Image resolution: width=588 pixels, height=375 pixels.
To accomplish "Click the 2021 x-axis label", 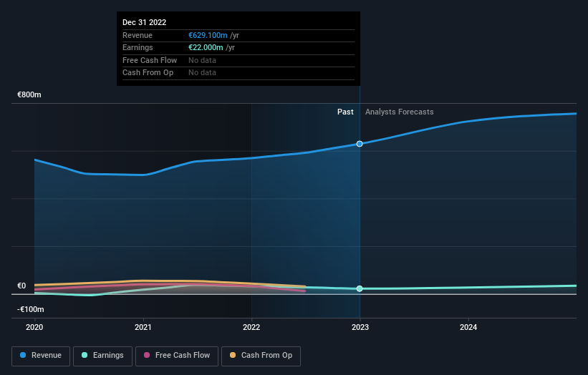I will (x=143, y=327).
